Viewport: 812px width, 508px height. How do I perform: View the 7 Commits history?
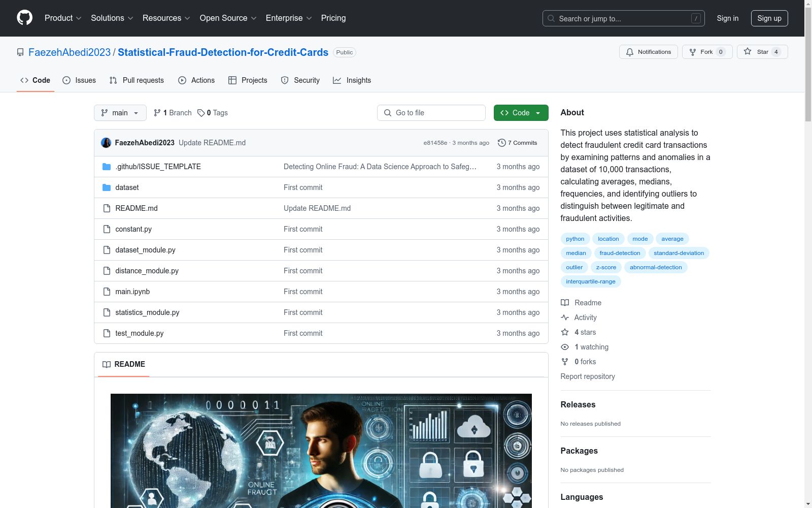tap(518, 143)
